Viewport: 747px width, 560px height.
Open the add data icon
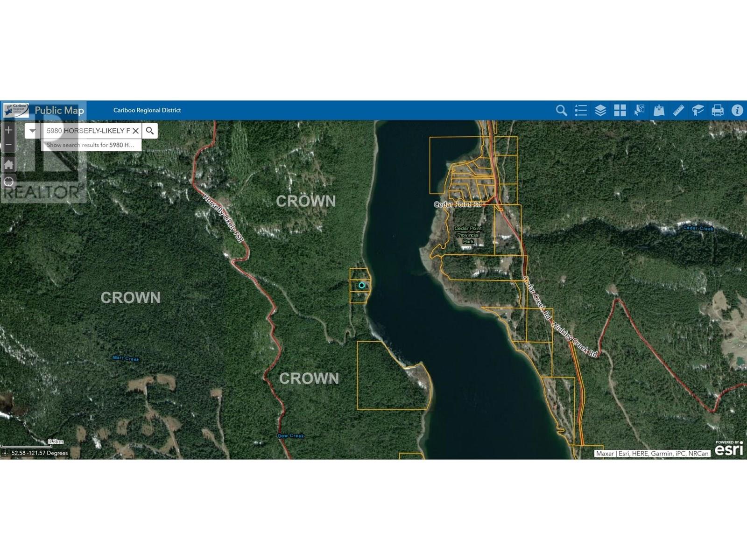(x=659, y=111)
